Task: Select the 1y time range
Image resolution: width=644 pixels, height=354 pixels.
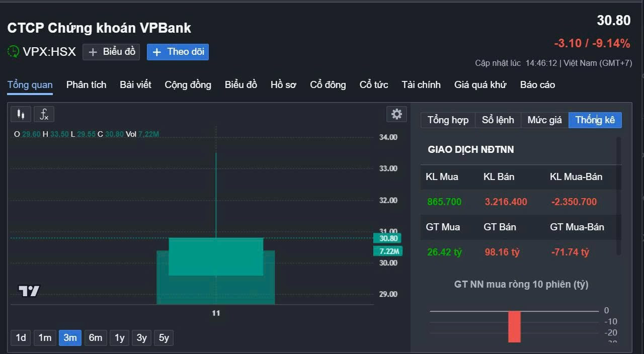Action: pyautogui.click(x=119, y=337)
